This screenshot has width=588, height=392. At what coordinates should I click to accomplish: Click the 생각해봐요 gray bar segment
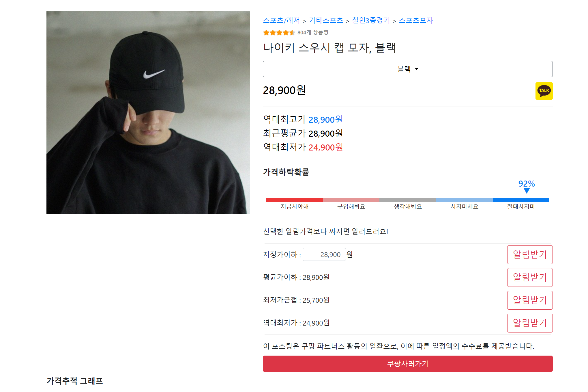[407, 200]
